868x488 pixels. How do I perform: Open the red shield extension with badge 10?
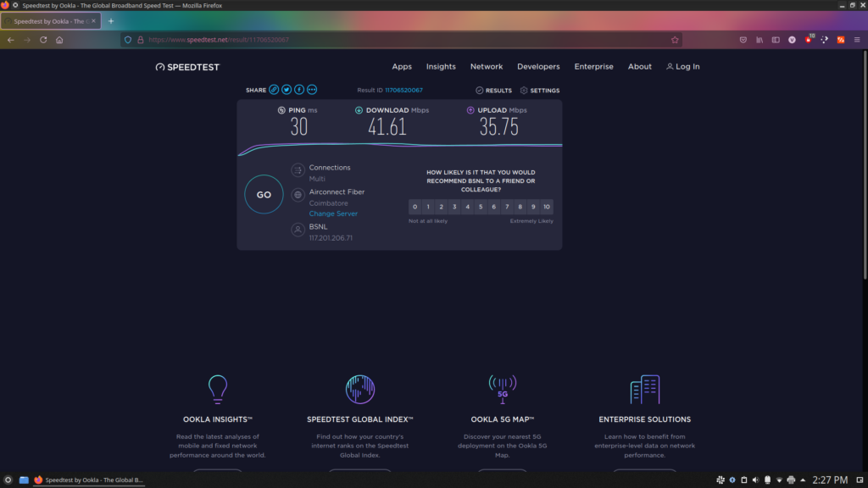tap(809, 39)
